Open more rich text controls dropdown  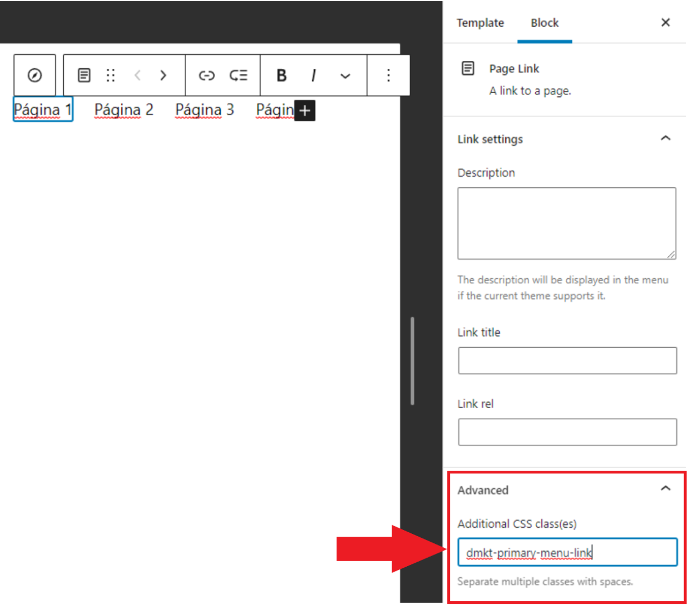tap(345, 76)
